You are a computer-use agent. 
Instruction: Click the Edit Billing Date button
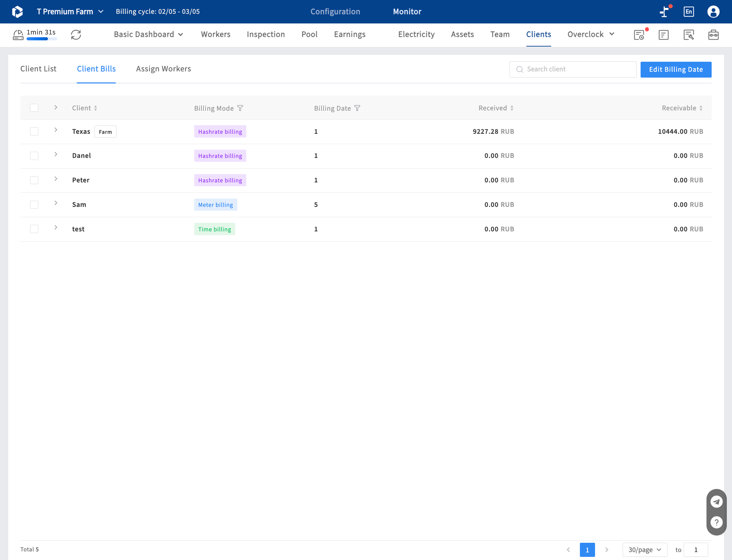(x=676, y=70)
